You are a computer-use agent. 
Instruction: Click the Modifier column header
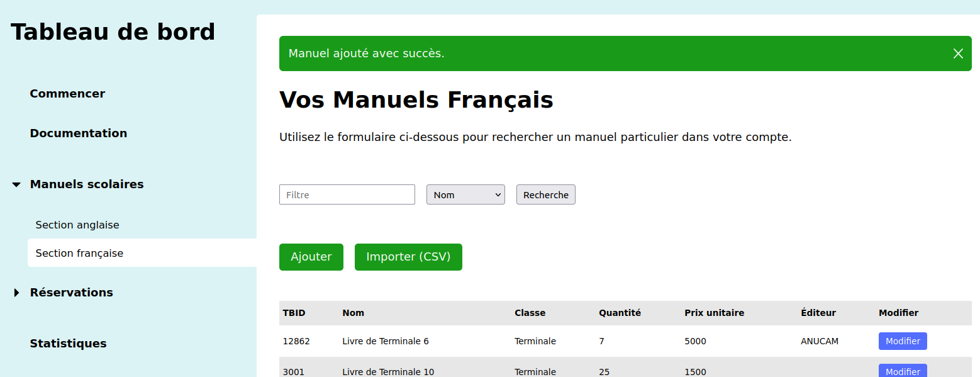898,313
